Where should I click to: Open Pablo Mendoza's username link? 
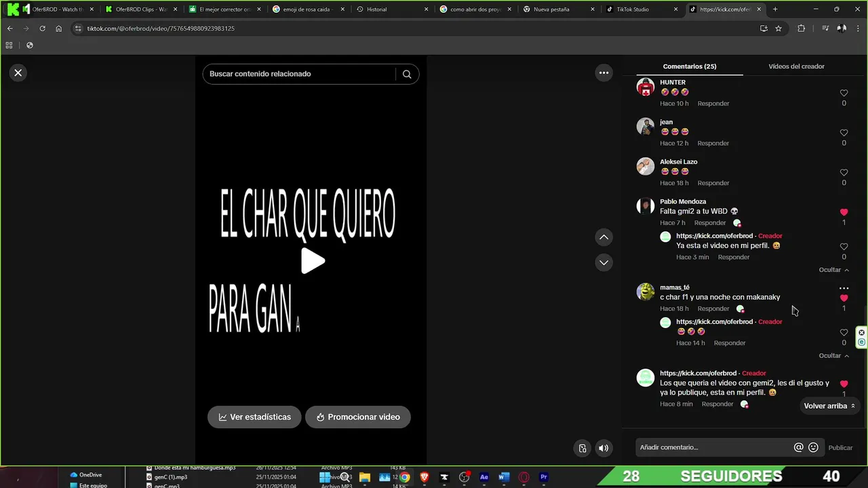pos(683,201)
